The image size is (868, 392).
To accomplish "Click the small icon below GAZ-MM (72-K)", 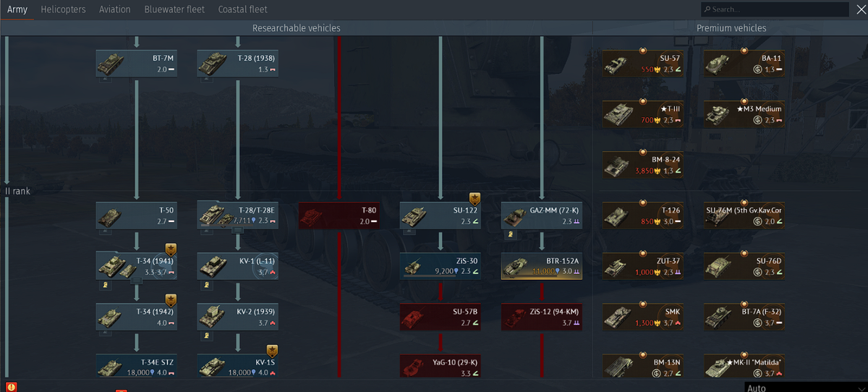I will point(510,235).
